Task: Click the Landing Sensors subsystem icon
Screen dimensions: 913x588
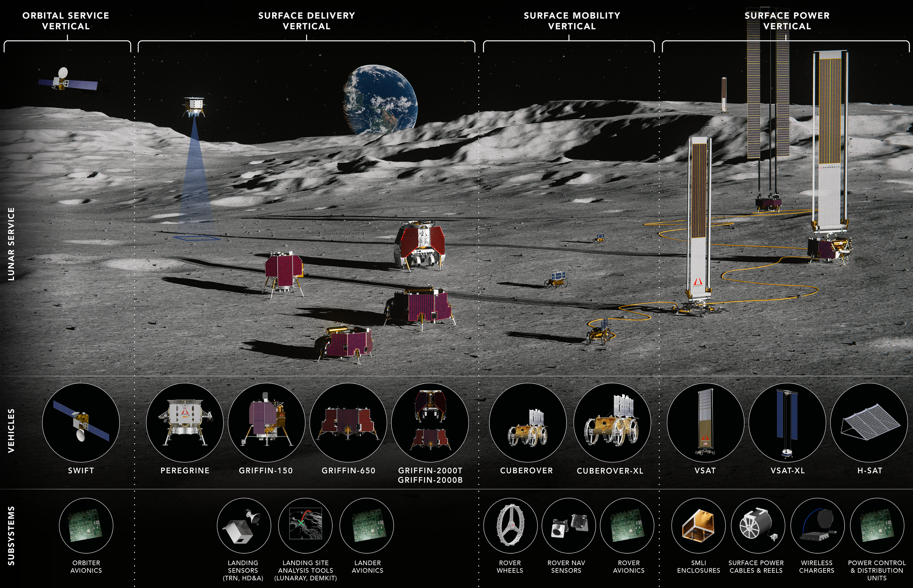Action: point(244,525)
